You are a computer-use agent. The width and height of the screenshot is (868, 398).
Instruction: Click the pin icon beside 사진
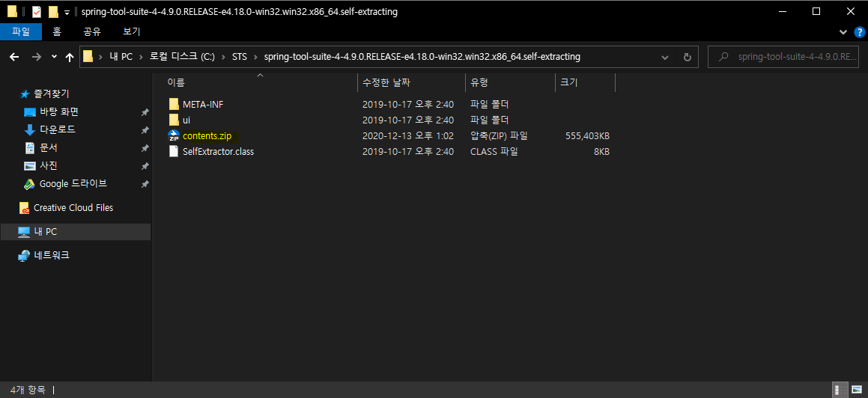pyautogui.click(x=145, y=166)
